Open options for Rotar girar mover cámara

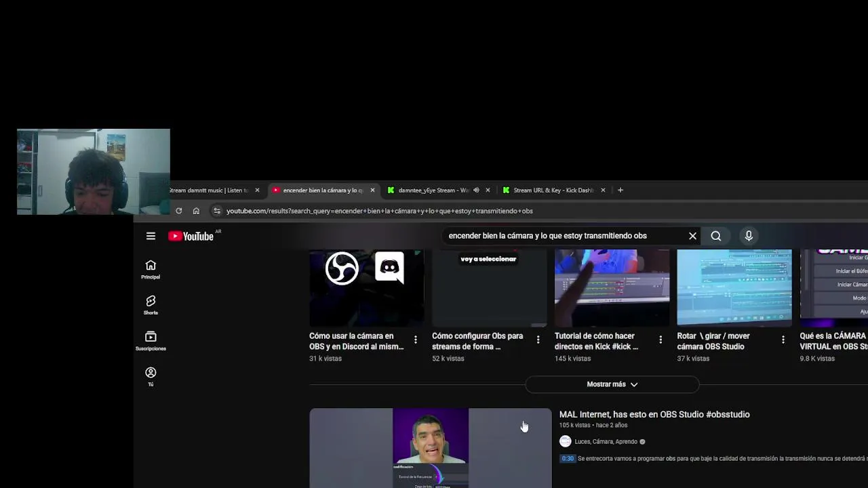[x=783, y=340]
